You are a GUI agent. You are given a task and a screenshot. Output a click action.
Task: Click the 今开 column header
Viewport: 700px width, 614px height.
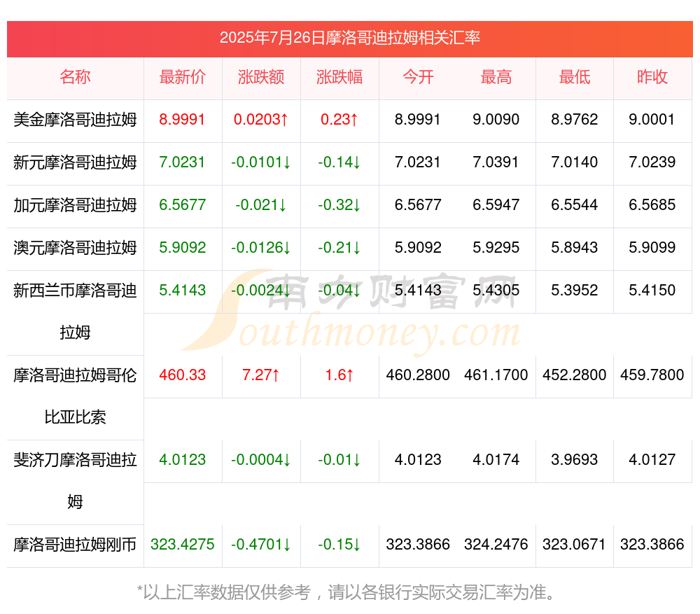418,77
